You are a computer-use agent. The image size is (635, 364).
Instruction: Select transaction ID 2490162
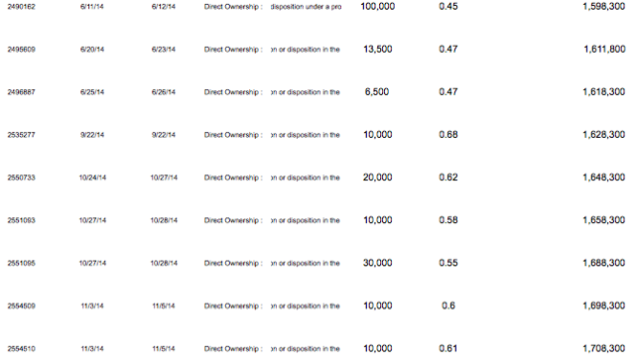coord(21,7)
